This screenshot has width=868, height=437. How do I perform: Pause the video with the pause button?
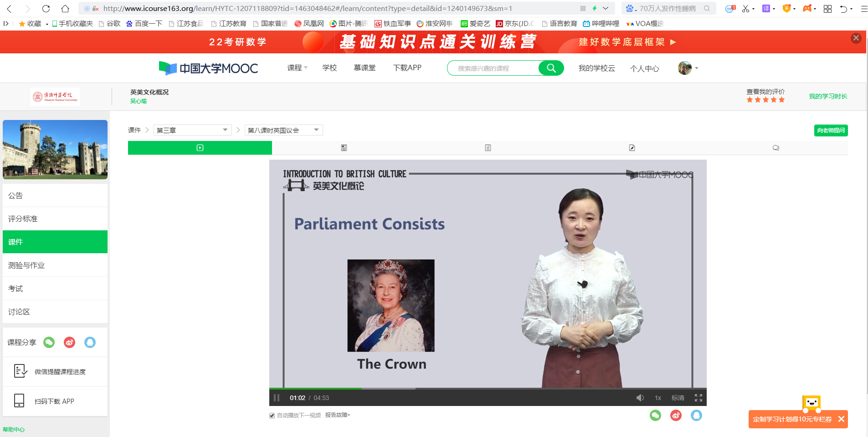(277, 398)
